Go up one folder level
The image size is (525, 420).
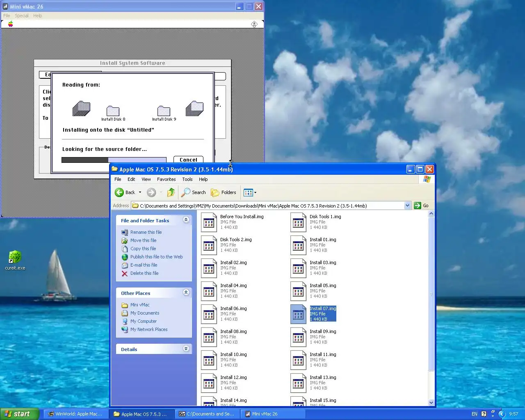[171, 192]
